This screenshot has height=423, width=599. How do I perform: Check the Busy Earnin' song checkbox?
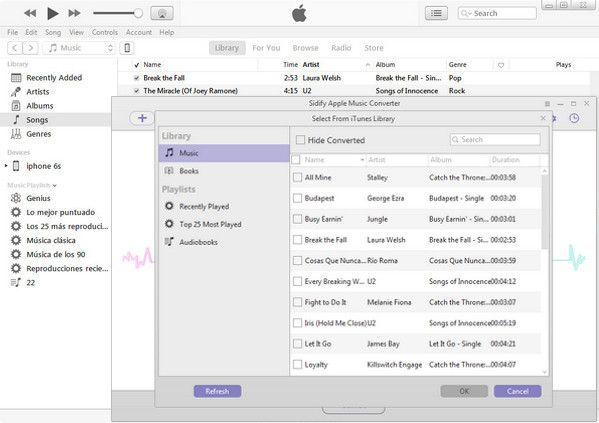[x=297, y=219]
